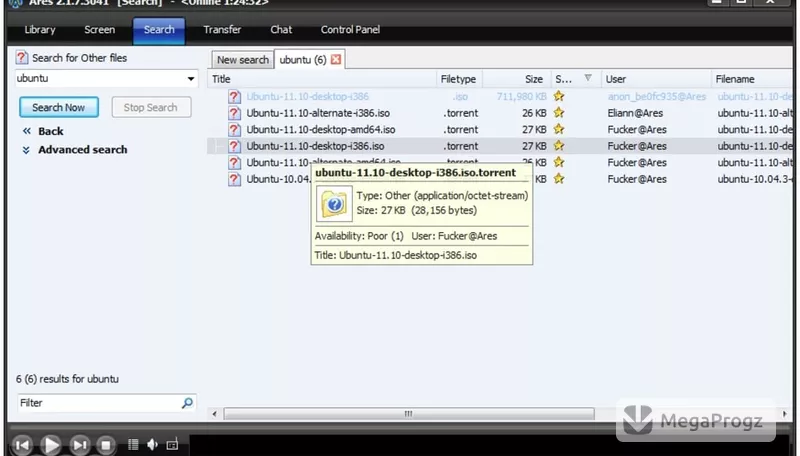This screenshot has height=456, width=800.
Task: Click the volume speaker icon
Action: click(152, 445)
